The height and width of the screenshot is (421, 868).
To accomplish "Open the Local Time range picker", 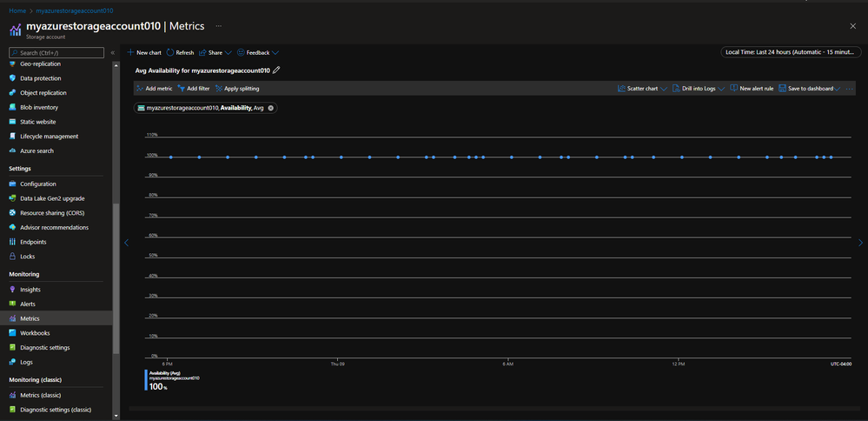I will click(x=791, y=52).
